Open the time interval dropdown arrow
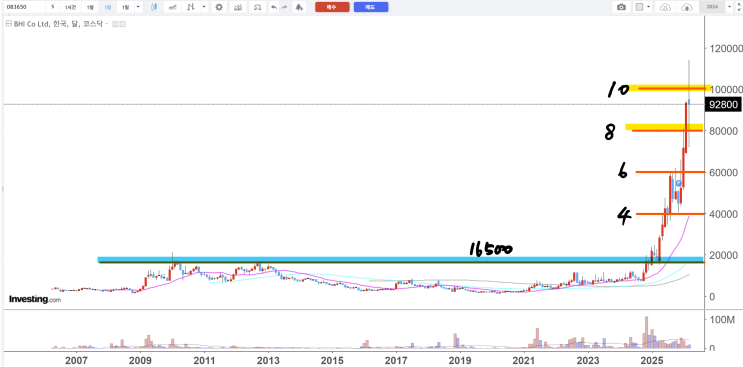This screenshot has height=367, width=743. coord(138,7)
